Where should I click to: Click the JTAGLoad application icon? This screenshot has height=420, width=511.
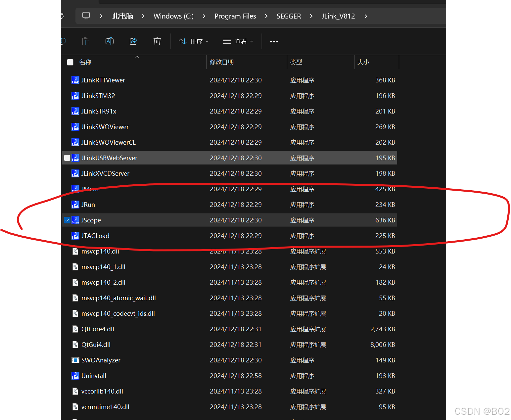[x=75, y=236]
